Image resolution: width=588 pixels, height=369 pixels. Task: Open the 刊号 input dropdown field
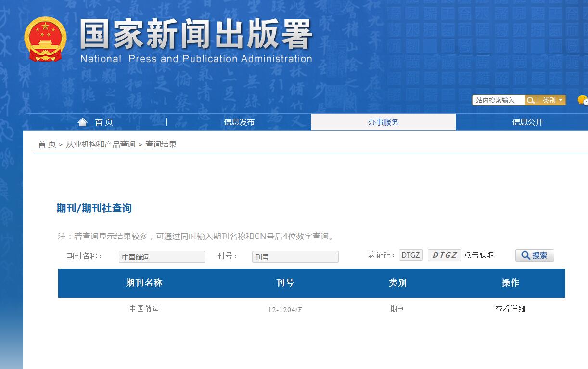295,256
